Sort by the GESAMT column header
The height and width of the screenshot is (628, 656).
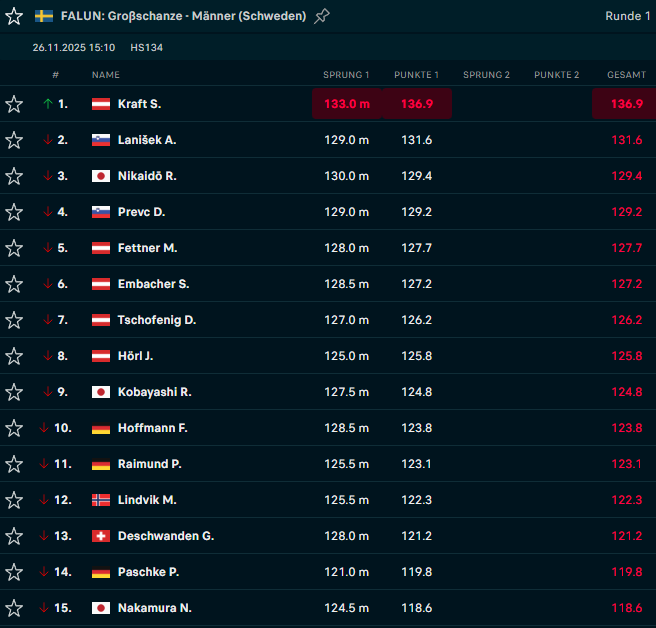[626, 75]
